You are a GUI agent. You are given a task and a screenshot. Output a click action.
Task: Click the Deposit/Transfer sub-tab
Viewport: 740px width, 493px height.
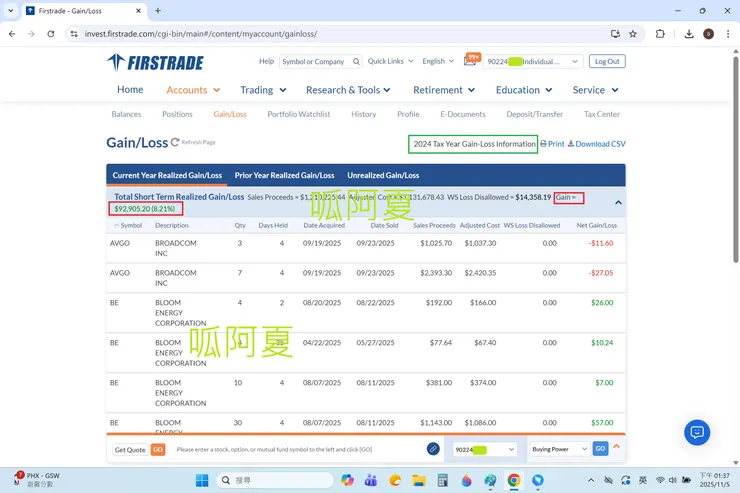coord(535,114)
